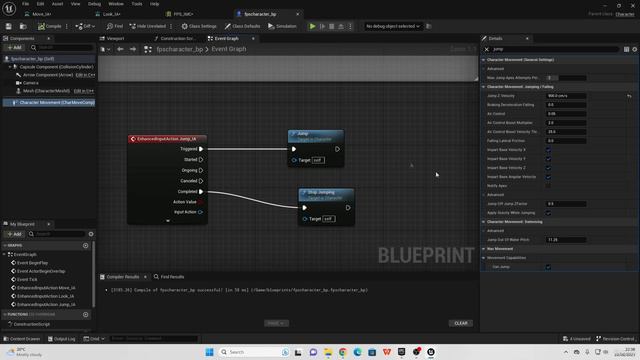Toggle Hide Unrelated nodes
This screenshot has height=360, width=640.
click(147, 26)
